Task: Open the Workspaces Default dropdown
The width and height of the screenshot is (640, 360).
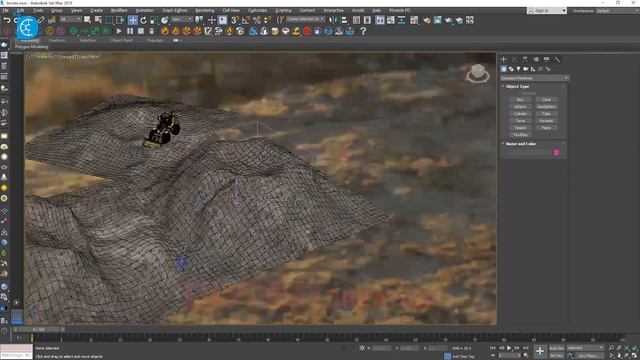Action: [617, 11]
